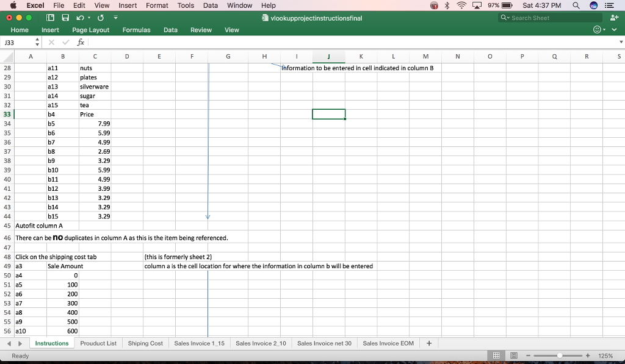Screen dimensions: 625x364
Task: Open the Home ribbon tab
Action: (x=20, y=30)
